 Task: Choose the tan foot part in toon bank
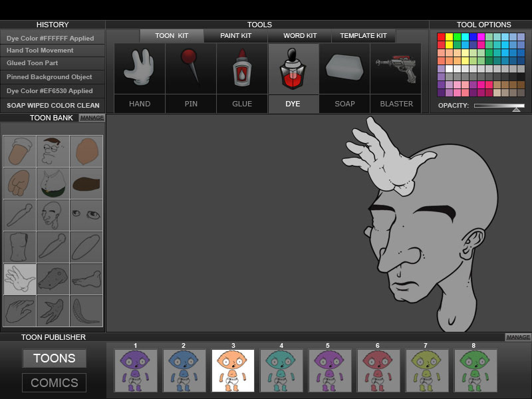pos(20,152)
